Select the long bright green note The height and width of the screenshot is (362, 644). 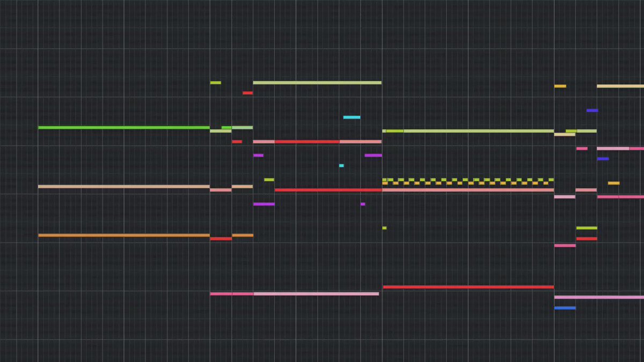click(124, 128)
